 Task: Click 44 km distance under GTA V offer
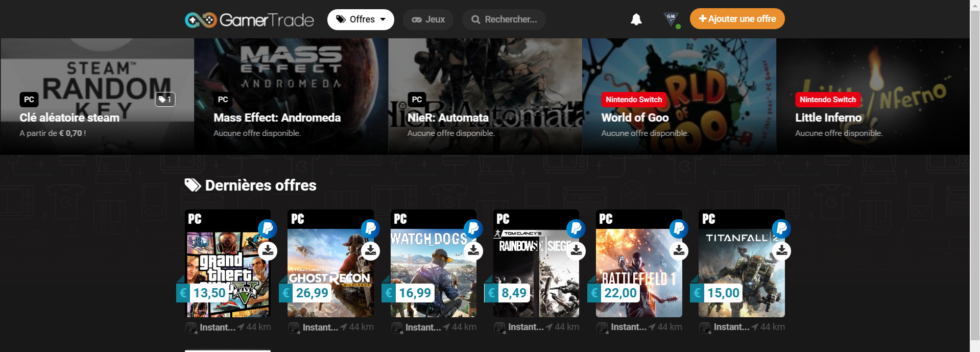[254, 327]
